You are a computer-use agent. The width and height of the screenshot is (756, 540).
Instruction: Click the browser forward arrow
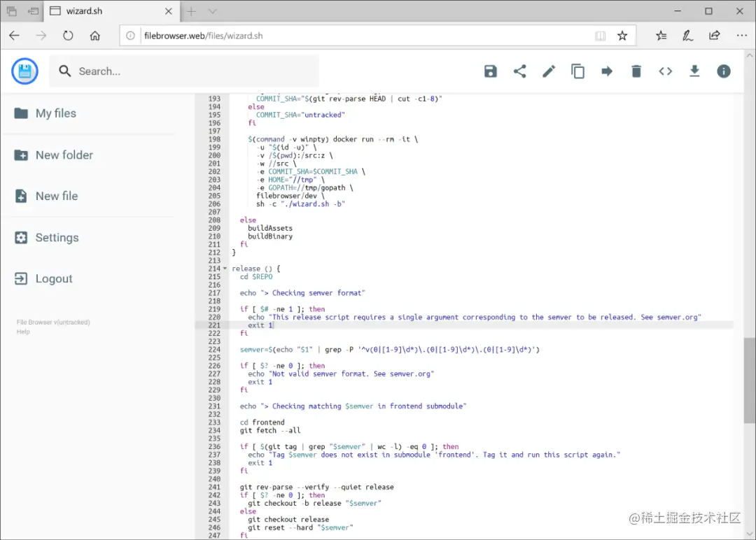tap(41, 36)
